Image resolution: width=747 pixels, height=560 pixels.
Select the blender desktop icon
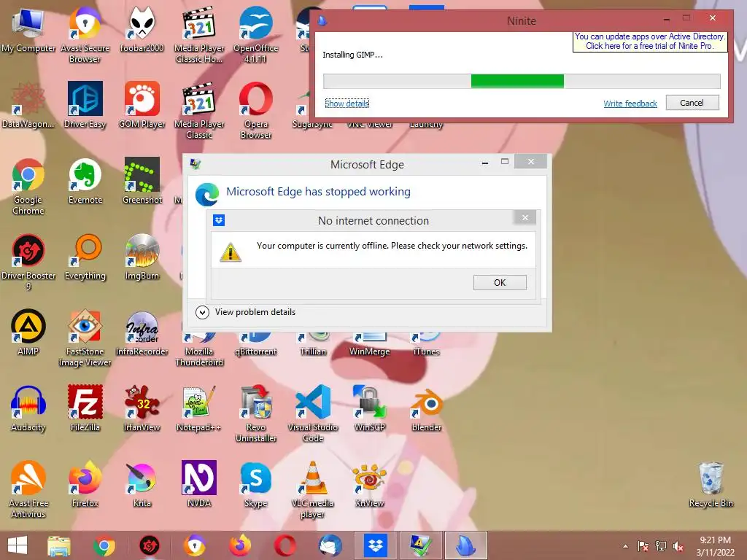[x=426, y=408]
